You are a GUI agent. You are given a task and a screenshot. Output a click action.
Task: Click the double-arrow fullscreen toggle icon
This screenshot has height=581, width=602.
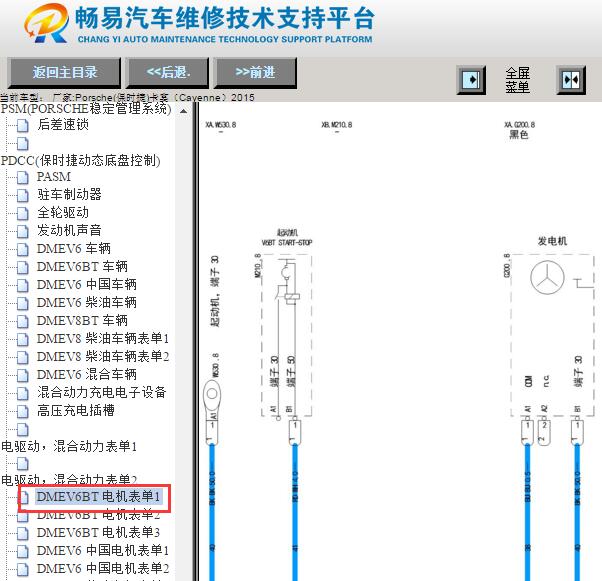tap(571, 80)
